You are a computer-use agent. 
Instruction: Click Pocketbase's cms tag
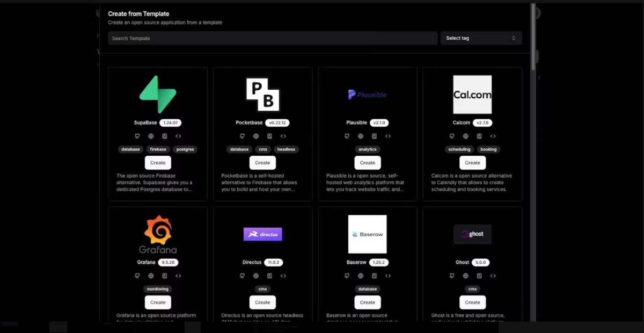tap(263, 149)
